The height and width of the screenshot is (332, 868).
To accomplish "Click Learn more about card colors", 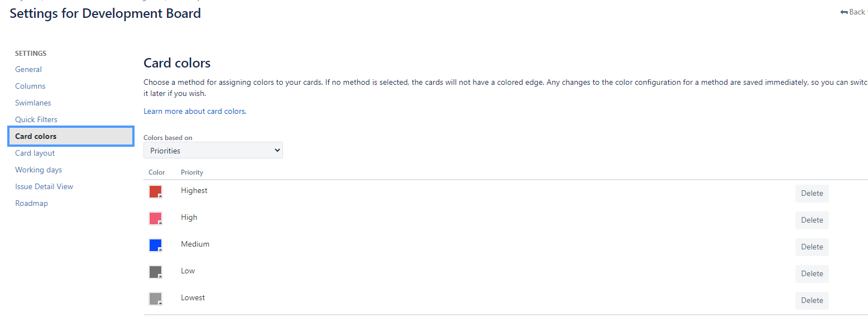I will pyautogui.click(x=194, y=111).
